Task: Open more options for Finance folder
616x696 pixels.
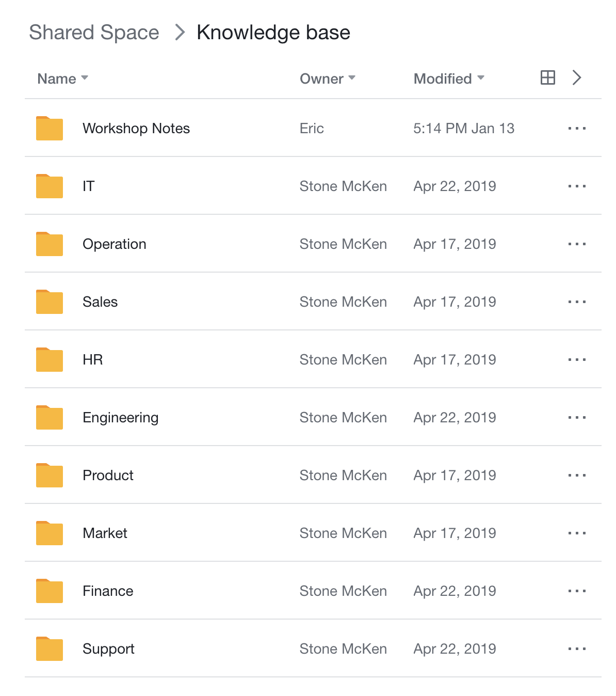Action: click(x=577, y=591)
